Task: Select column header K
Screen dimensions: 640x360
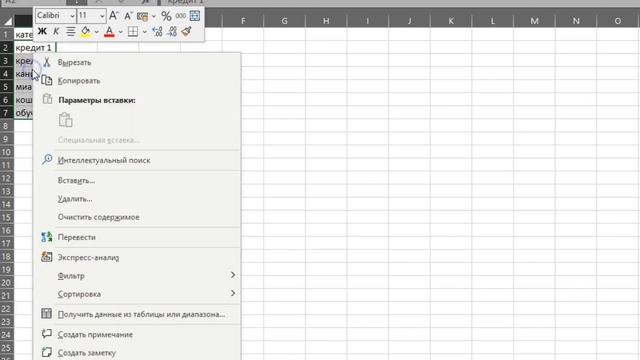Action: 451,21
